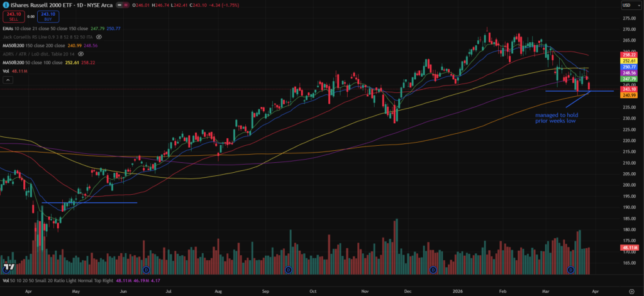Click the dividend marker near June
Screen dimensions: 644x296
145,270
